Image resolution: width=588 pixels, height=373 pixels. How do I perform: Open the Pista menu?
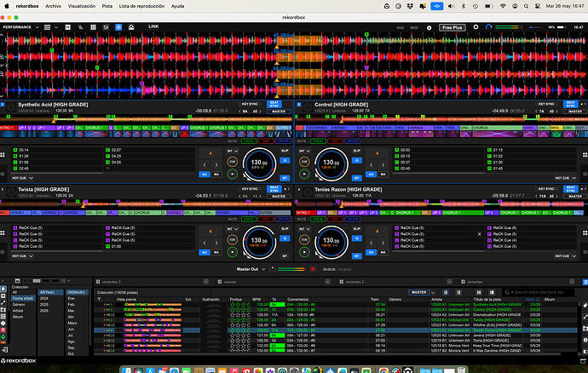tap(107, 6)
